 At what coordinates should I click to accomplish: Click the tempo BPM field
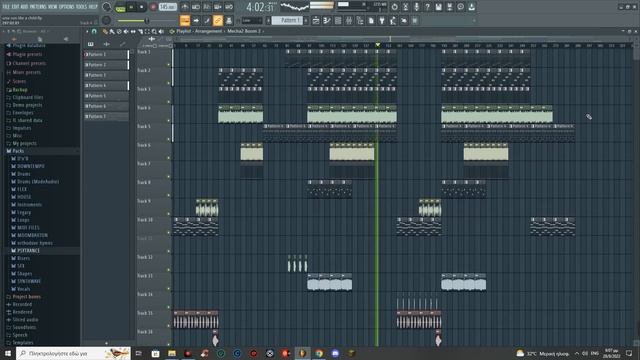167,7
